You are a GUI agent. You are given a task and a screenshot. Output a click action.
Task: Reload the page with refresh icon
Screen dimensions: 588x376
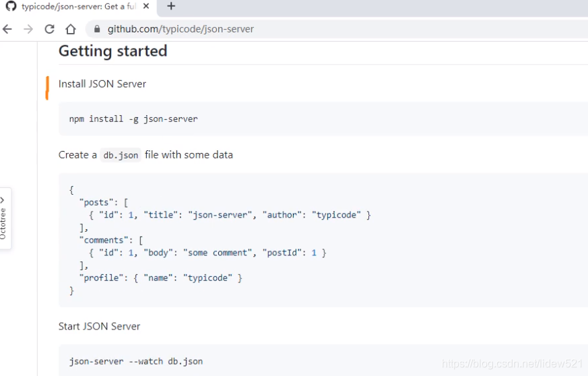[49, 29]
